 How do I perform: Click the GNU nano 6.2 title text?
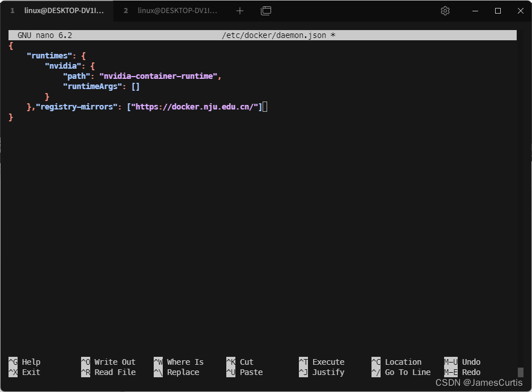click(x=45, y=35)
